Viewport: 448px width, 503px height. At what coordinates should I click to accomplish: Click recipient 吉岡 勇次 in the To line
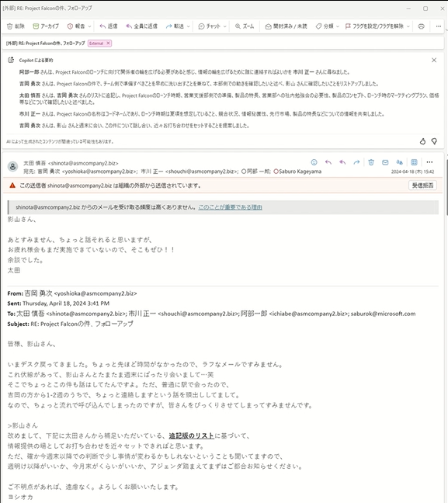point(87,172)
